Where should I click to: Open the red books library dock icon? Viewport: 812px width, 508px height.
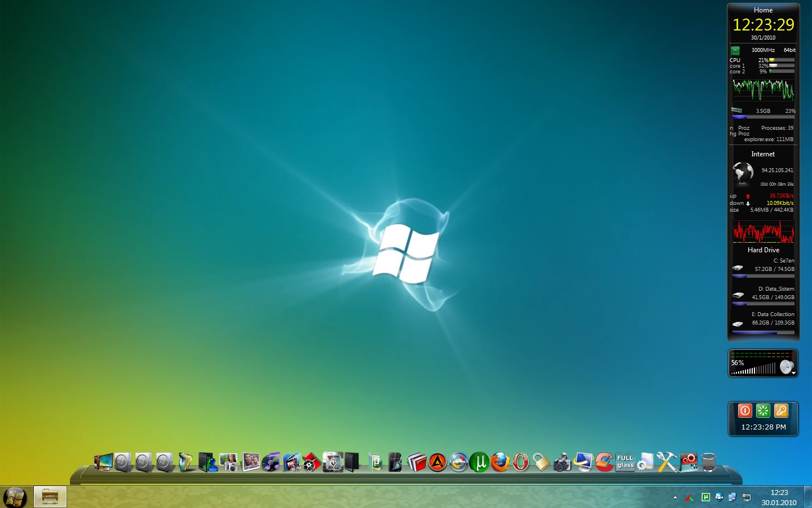coord(417,462)
